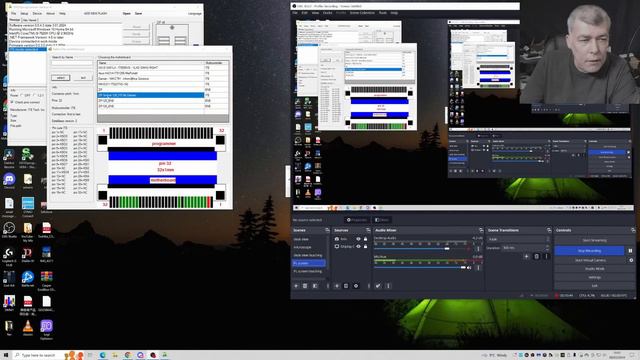
Task: Click Remove Source trash icon in OBS
Action: [x=346, y=286]
